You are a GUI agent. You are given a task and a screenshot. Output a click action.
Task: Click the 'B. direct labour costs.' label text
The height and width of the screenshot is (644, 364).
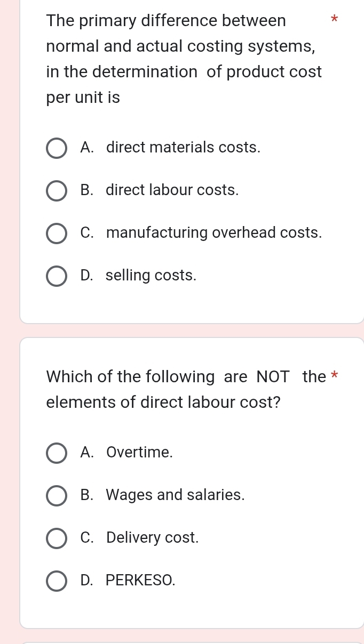point(160,190)
